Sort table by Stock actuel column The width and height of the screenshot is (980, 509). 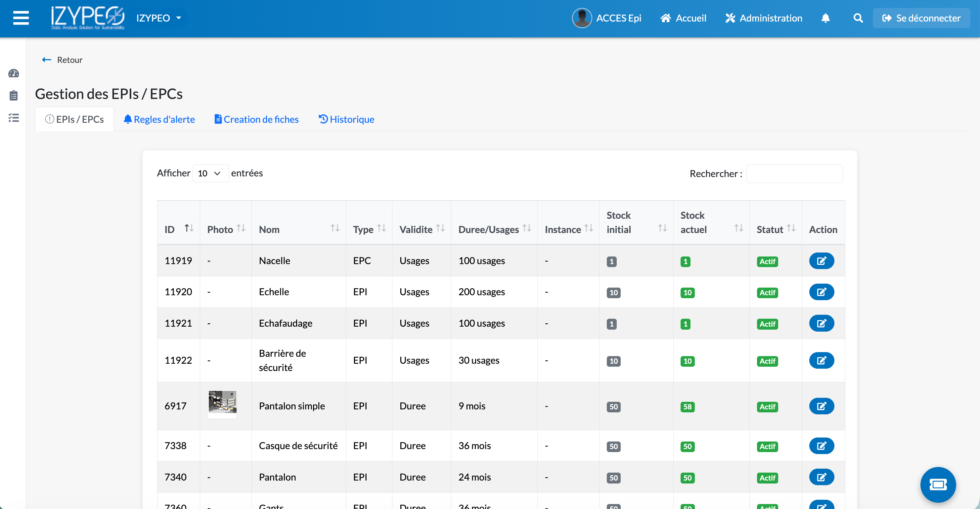point(711,222)
